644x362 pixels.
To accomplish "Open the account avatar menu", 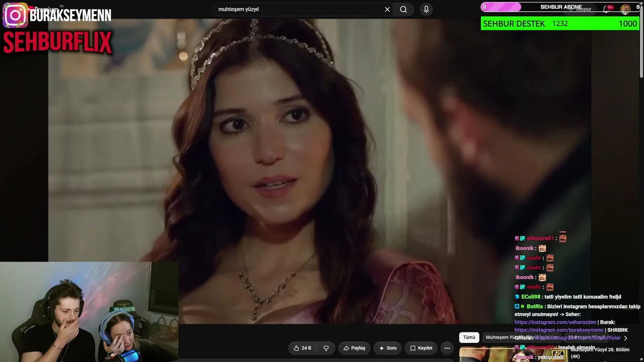I will (625, 9).
